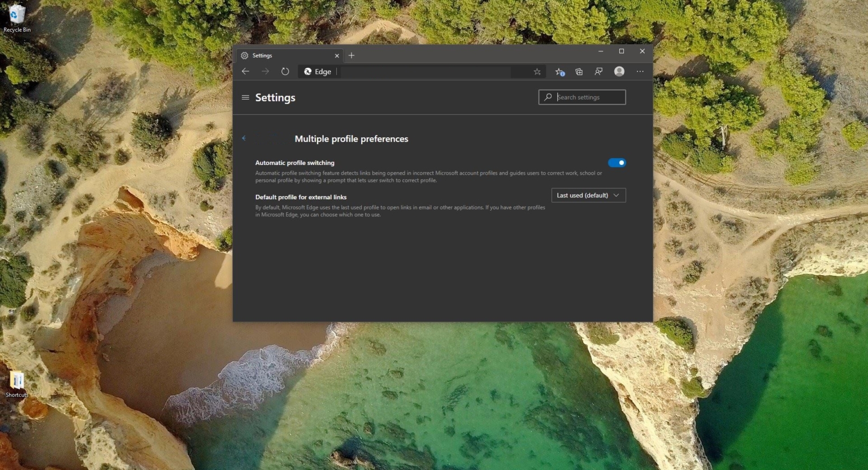Click the search magnifier in Search settings
Viewport: 868px width, 470px height.
pos(547,97)
